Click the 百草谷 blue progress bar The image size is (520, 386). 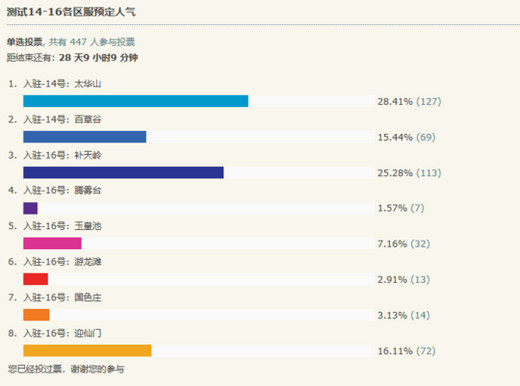click(x=85, y=137)
